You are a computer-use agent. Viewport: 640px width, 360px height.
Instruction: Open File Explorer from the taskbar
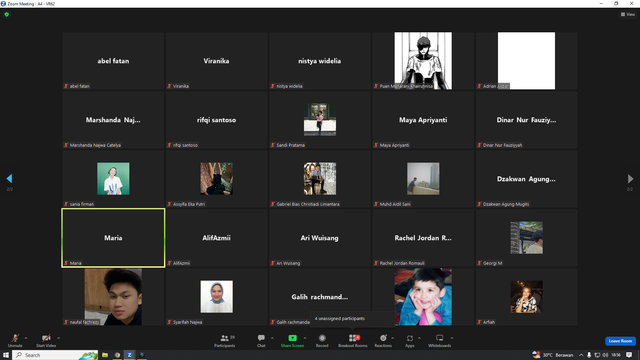coord(105,355)
